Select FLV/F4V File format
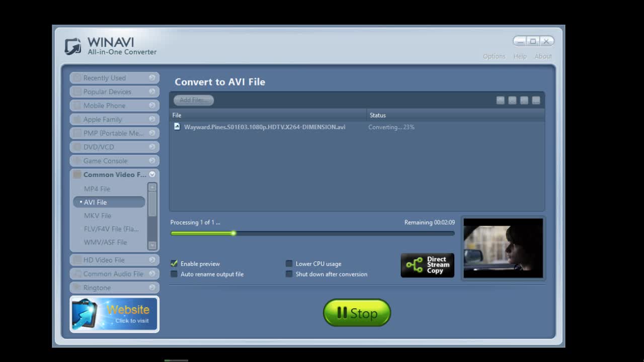 [x=111, y=229]
